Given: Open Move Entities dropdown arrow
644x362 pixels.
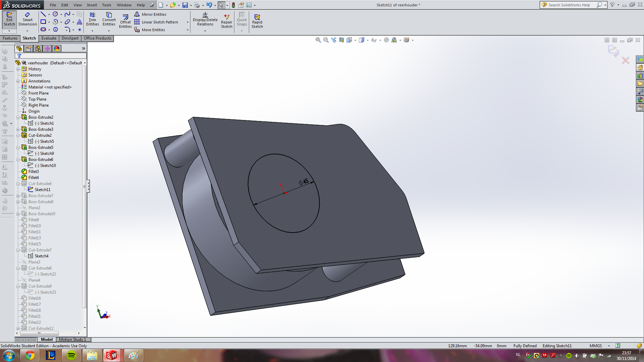Looking at the screenshot, I should [187, 30].
